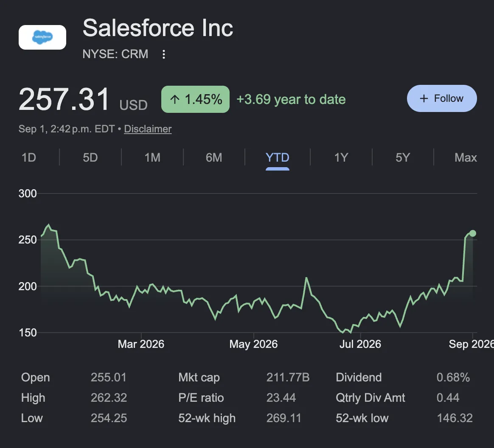Viewport: 494px width, 448px height.
Task: Click the 250 y-axis label
Action: pyautogui.click(x=28, y=240)
